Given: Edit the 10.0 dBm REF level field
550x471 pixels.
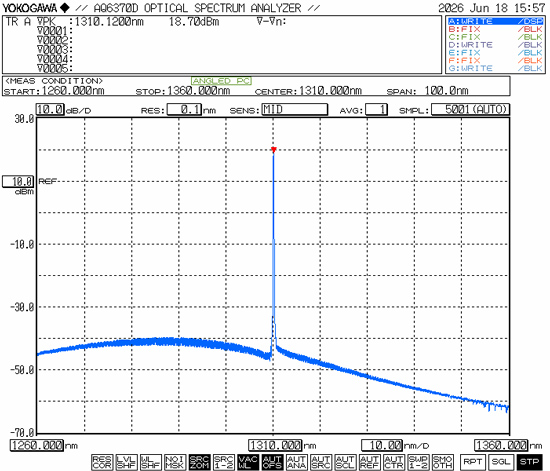Looking at the screenshot, I should pyautogui.click(x=18, y=182).
